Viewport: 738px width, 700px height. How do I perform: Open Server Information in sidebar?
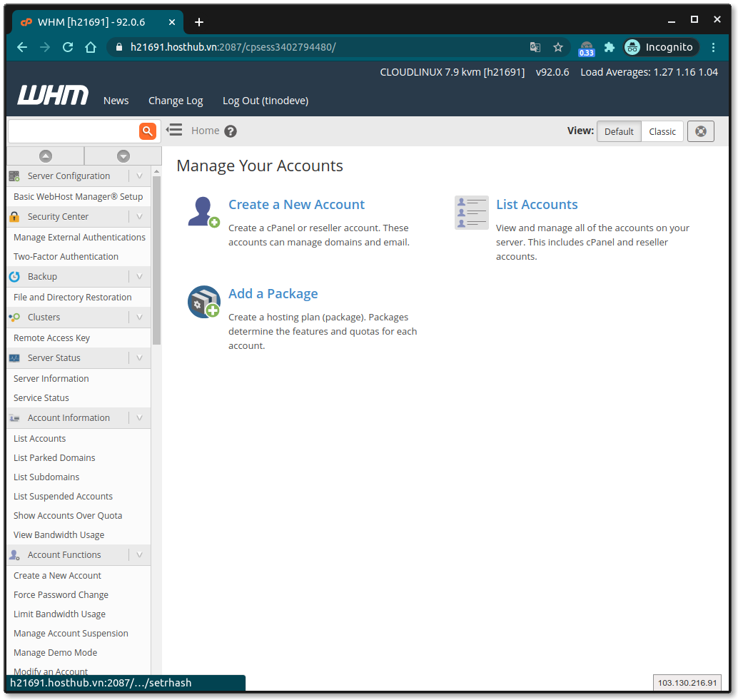tap(51, 379)
